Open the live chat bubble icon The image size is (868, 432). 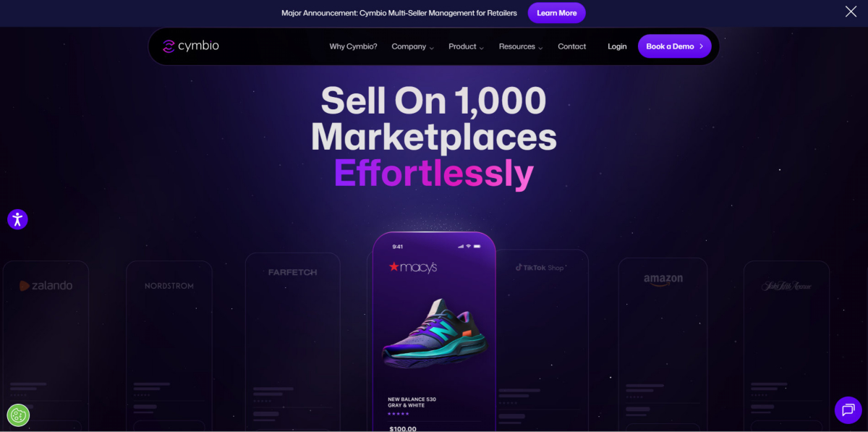[x=848, y=410]
